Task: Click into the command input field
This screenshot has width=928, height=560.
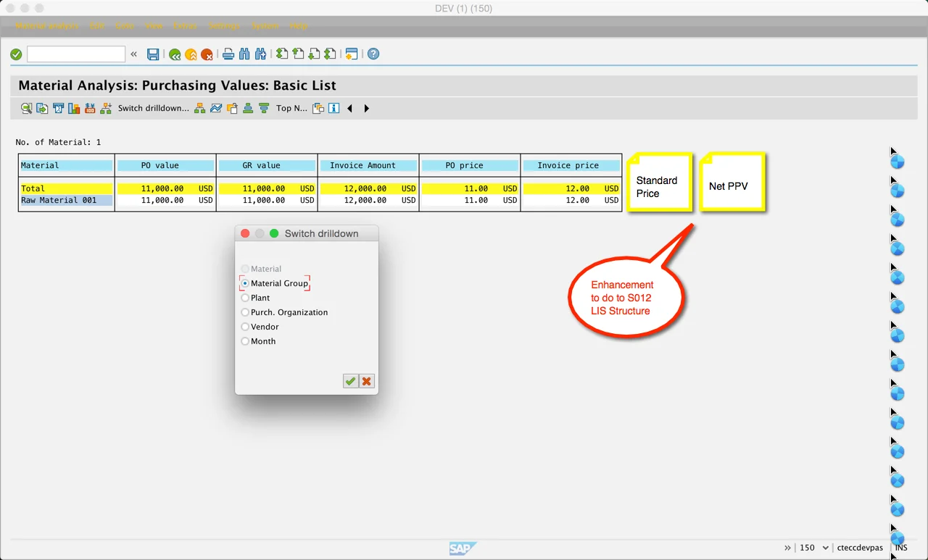Action: 76,54
